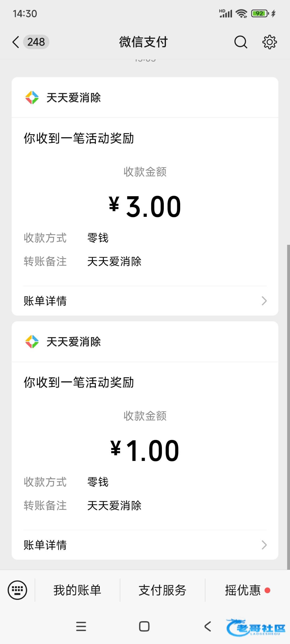
Task: Expand 账单详情 chevron for ¥3.00 reward
Action: point(264,301)
